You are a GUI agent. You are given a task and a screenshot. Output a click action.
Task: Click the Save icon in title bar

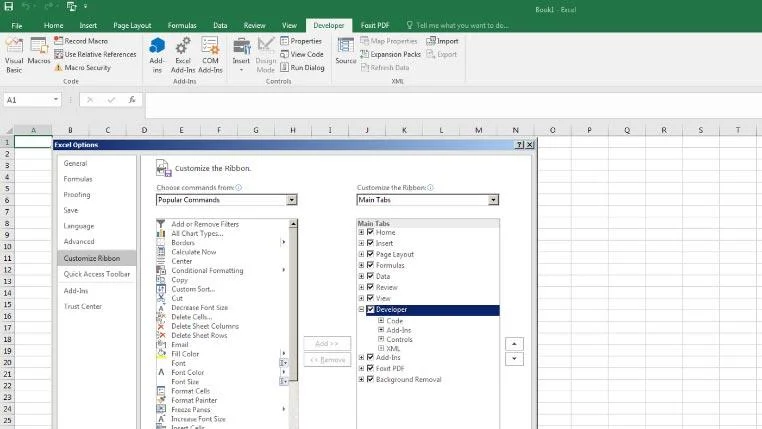9,6
